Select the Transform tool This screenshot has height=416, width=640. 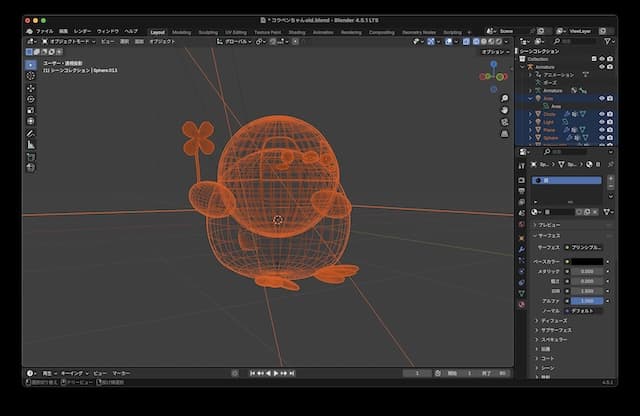tap(31, 121)
